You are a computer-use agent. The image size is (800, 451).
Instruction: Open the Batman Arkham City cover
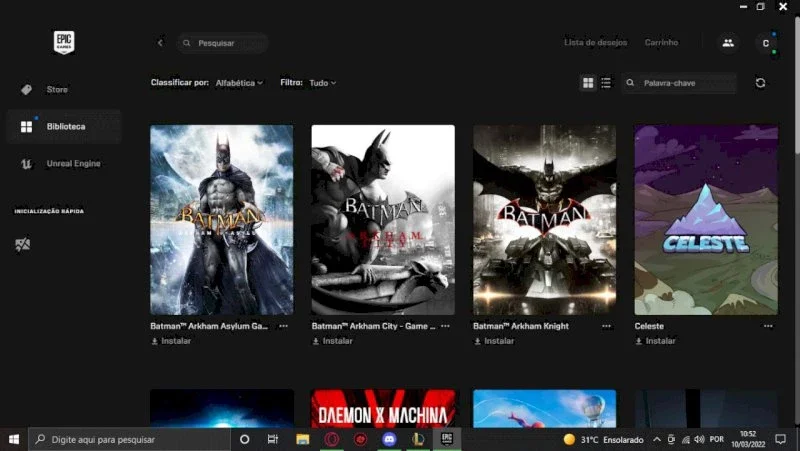point(383,219)
